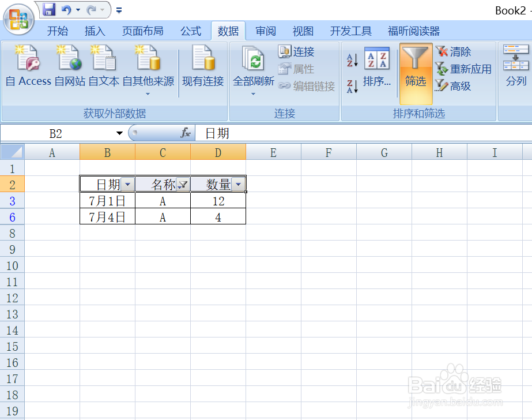Click 重新应用 to reapply filter
The height and width of the screenshot is (420, 532).
(463, 69)
